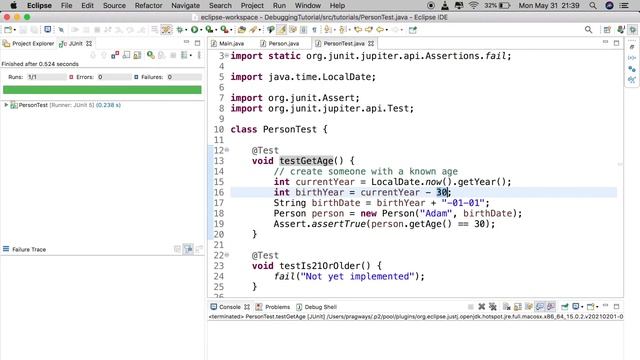This screenshot has height=360, width=640.
Task: Click the Previous Annotation toolbar icon
Action: coord(342,30)
